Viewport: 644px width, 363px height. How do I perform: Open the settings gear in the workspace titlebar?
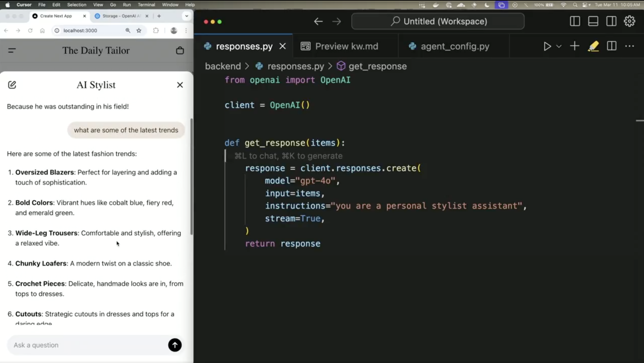coord(629,21)
